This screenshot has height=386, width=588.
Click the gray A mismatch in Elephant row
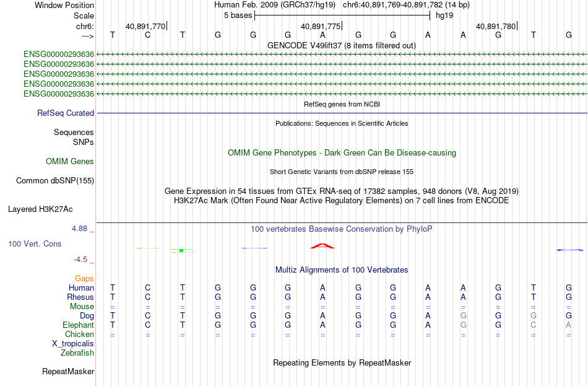[x=568, y=325]
